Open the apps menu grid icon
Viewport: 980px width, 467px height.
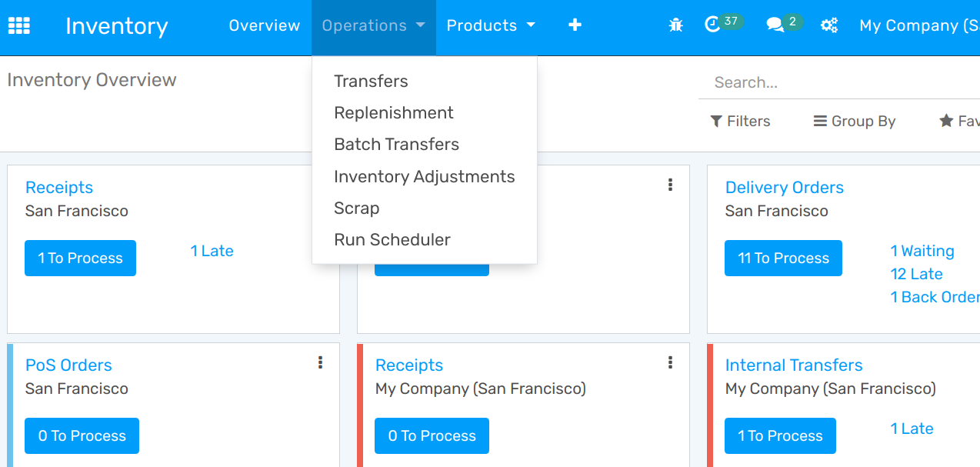point(19,25)
